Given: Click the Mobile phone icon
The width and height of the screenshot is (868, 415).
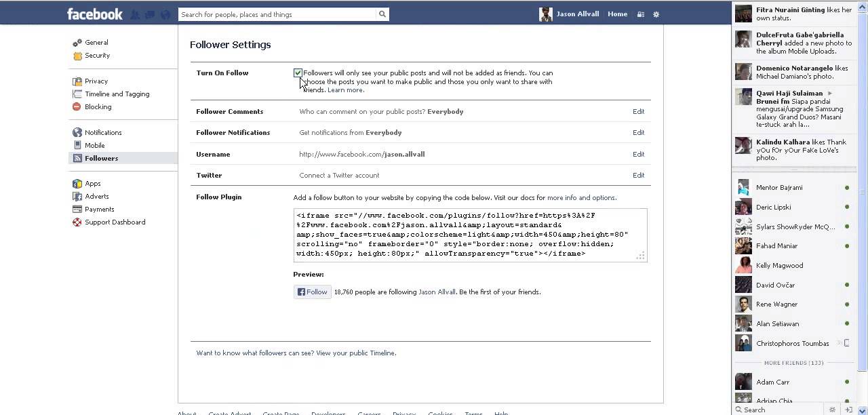Looking at the screenshot, I should [78, 145].
